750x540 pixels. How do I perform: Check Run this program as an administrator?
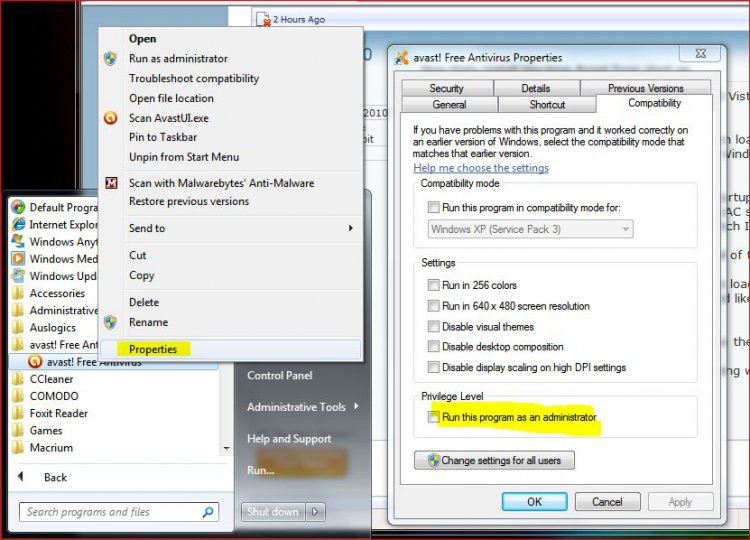point(433,417)
